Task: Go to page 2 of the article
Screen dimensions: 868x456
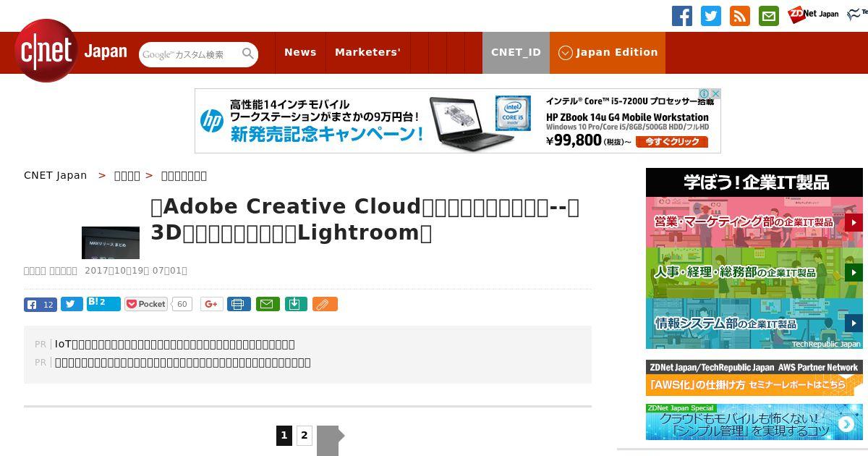Action: (x=305, y=435)
